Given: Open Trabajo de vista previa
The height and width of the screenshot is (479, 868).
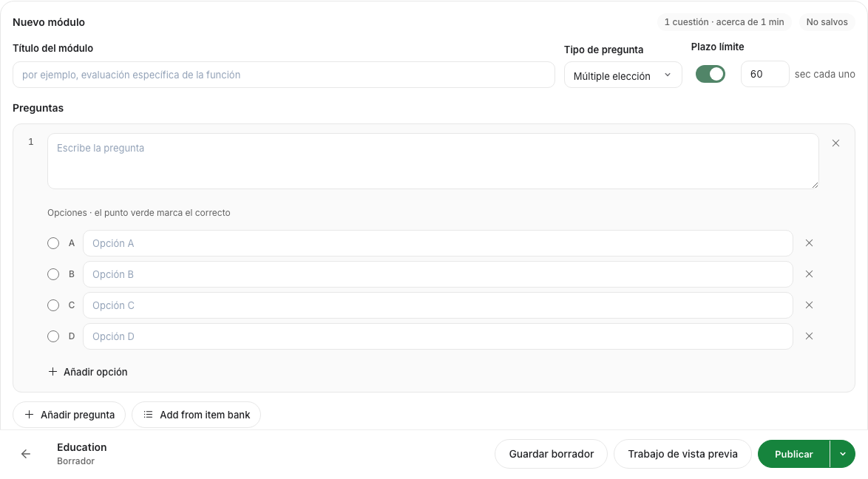Looking at the screenshot, I should pyautogui.click(x=682, y=454).
